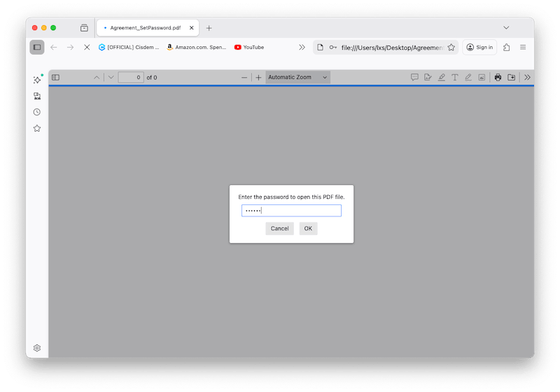Click the Sign in button
Screen dimensions: 560x392
tap(479, 47)
